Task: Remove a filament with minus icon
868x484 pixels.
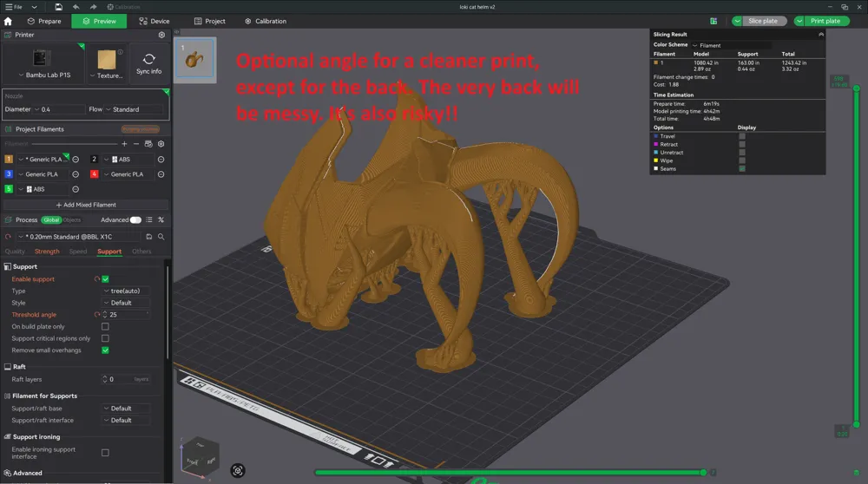Action: pos(136,144)
